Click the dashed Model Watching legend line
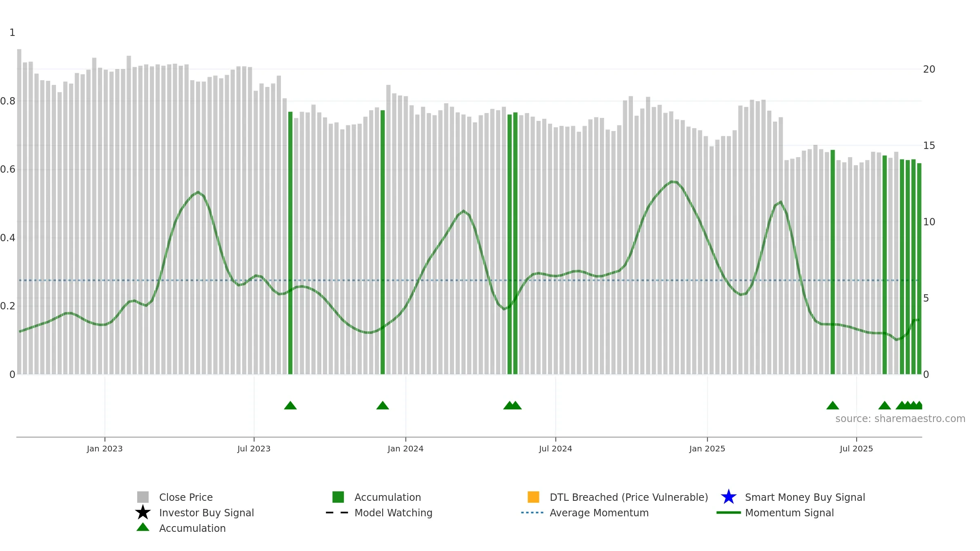980x551 pixels. click(x=337, y=513)
